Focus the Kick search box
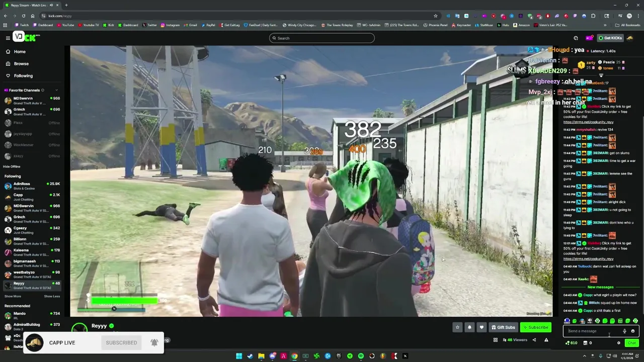644x362 pixels. click(x=322, y=38)
